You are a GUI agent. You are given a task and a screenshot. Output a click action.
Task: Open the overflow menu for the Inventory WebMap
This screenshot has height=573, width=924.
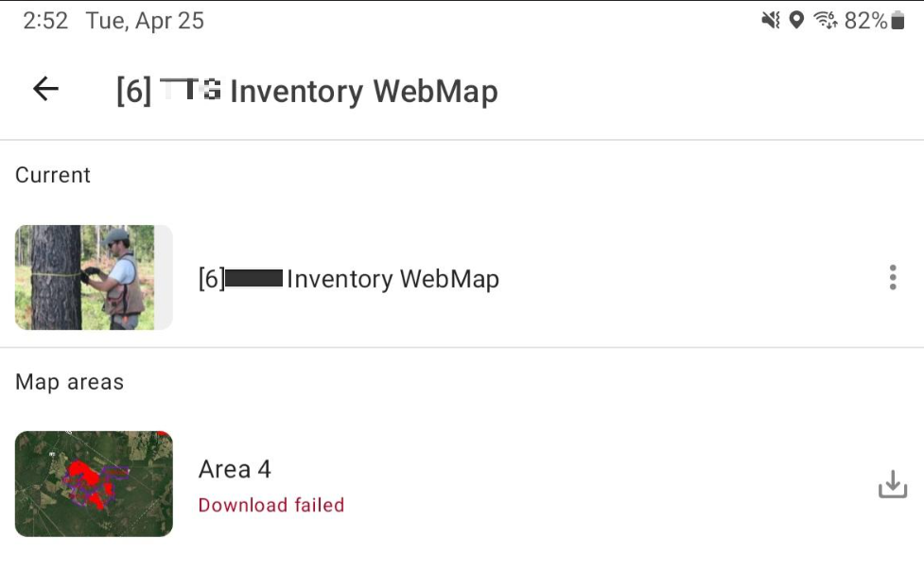pos(892,277)
